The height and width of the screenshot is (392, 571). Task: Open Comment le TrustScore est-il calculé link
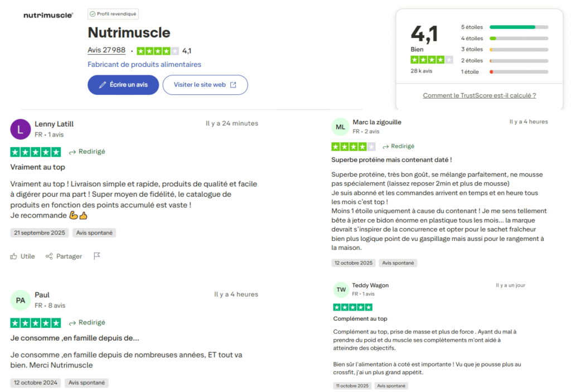pos(479,95)
